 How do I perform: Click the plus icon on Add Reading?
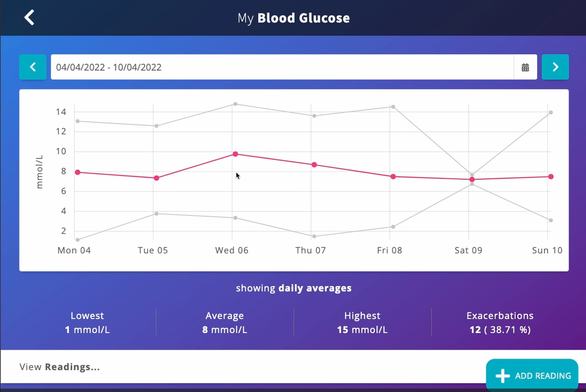(502, 376)
